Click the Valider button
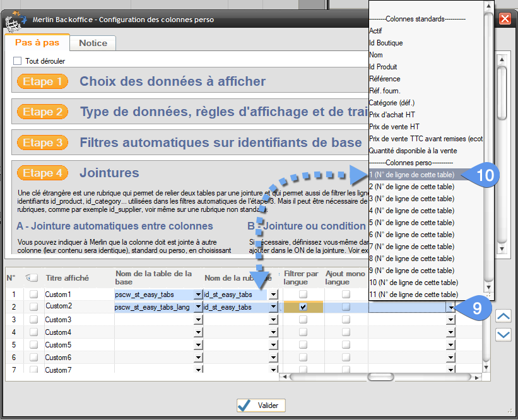The height and width of the screenshot is (420, 518). point(260,405)
